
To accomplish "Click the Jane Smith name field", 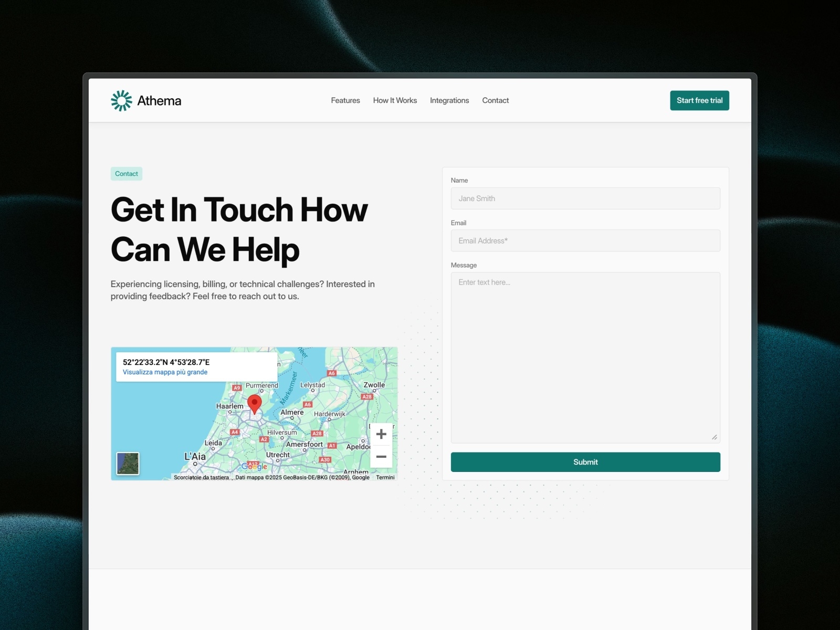I will click(x=585, y=198).
